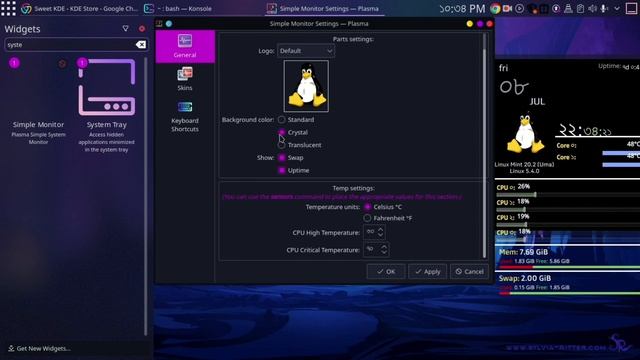The width and height of the screenshot is (640, 360).
Task: Click the Tux logo in the desktop monitor widget
Action: pyautogui.click(x=525, y=133)
